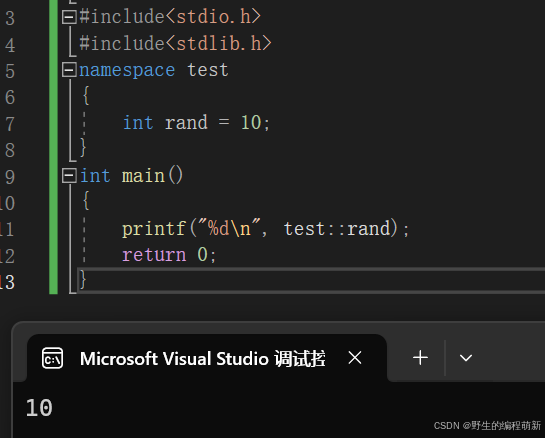Image resolution: width=545 pixels, height=438 pixels.
Task: Click 'main' function name on line 9
Action: coord(143,176)
